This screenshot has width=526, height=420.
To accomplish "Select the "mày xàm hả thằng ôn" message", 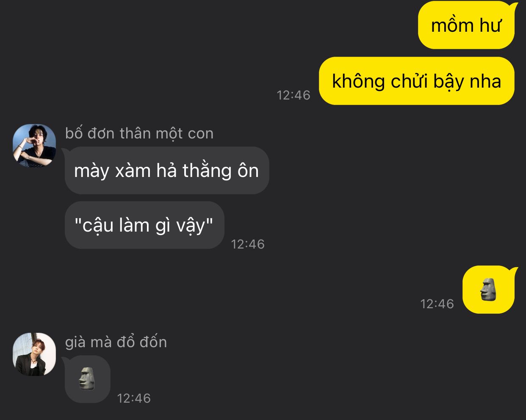I will 167,170.
